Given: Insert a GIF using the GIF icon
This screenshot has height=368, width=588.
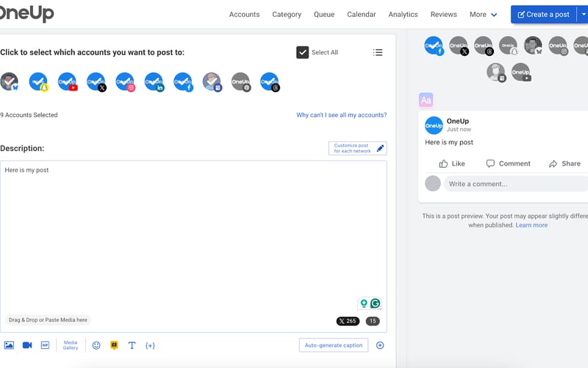Looking at the screenshot, I should pyautogui.click(x=45, y=345).
